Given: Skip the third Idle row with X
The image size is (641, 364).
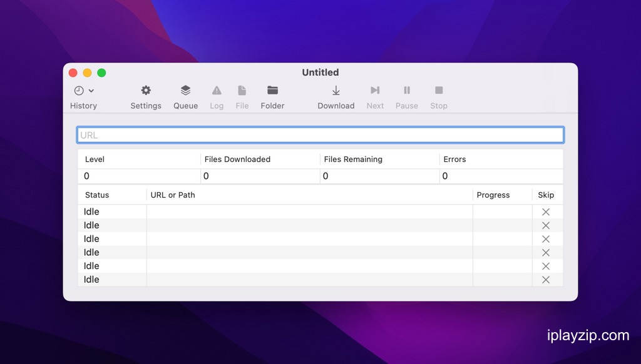Looking at the screenshot, I should pos(546,239).
